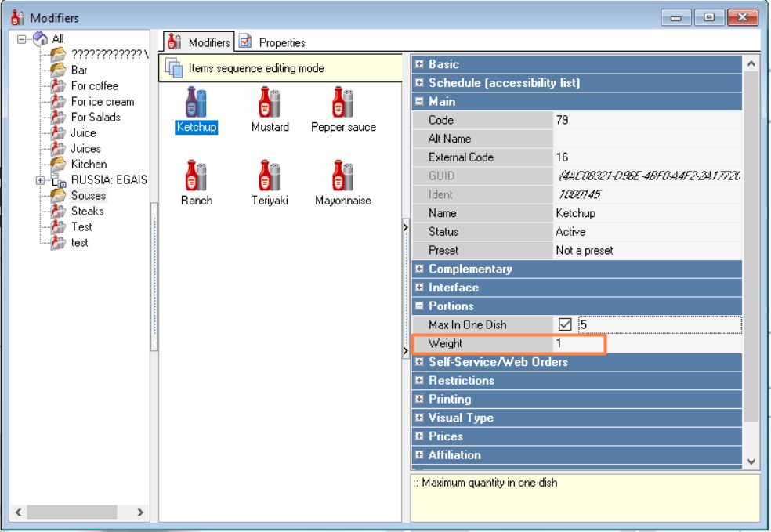Click the upper arrow on the panel splitter
This screenshot has width=771, height=532.
[406, 227]
